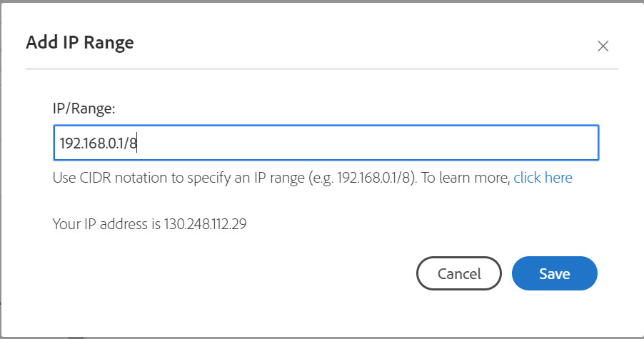Save the new IP range
The height and width of the screenshot is (339, 644).
click(554, 274)
